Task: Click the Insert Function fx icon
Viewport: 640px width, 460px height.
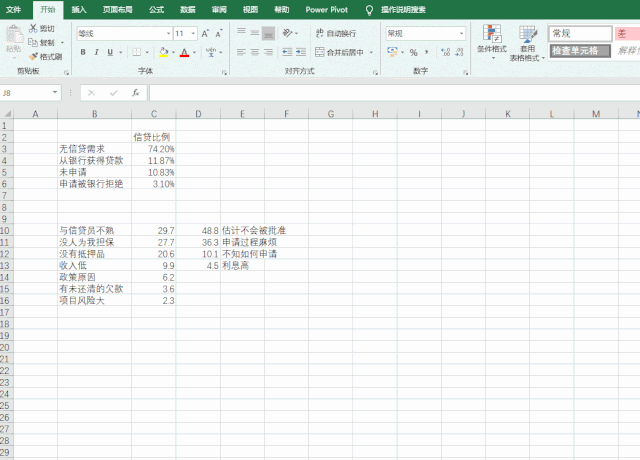Action: point(136,92)
